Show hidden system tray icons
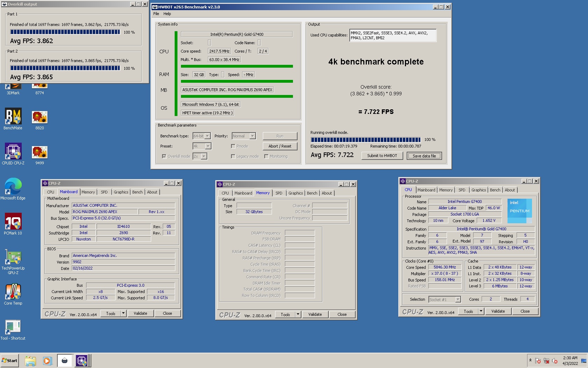Image resolution: width=588 pixels, height=368 pixels. click(x=530, y=360)
